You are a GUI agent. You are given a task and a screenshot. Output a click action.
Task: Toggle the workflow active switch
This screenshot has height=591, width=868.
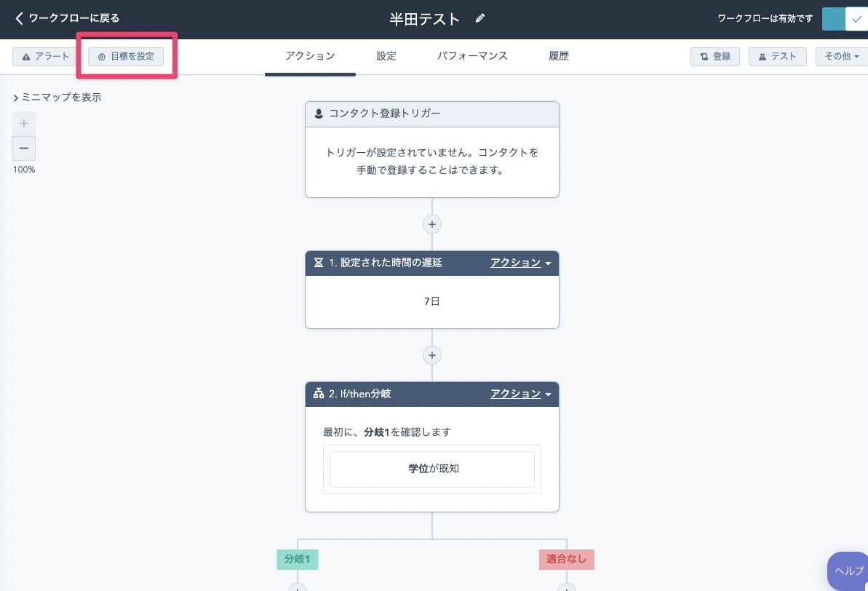[x=844, y=19]
